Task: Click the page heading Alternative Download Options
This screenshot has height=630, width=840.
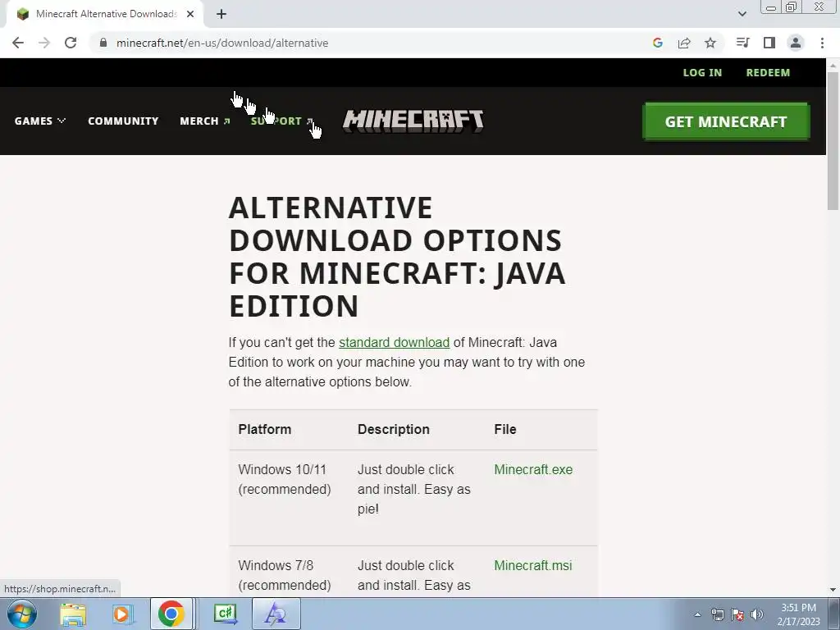Action: [397, 257]
